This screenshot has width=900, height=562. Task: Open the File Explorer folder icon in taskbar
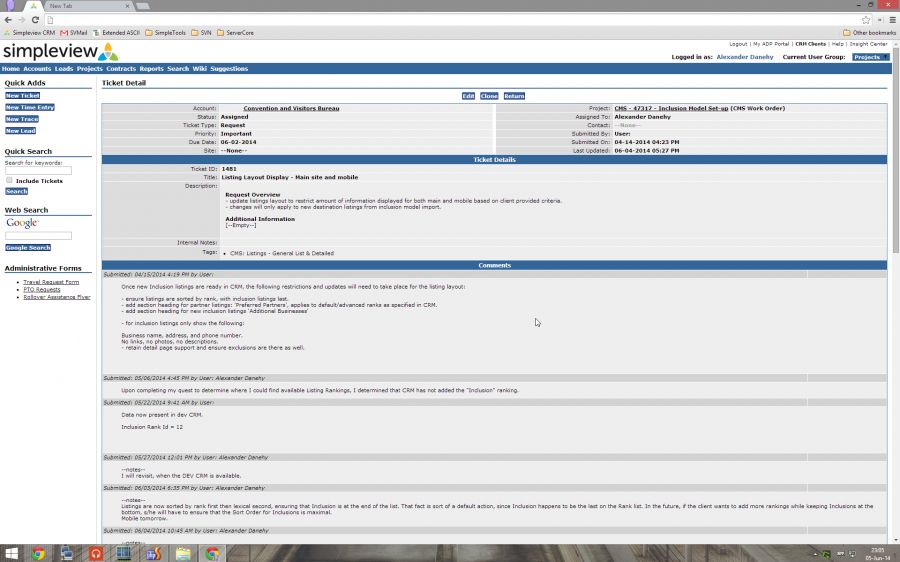[x=183, y=553]
